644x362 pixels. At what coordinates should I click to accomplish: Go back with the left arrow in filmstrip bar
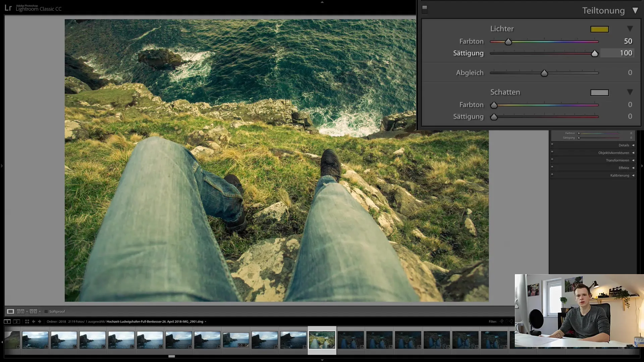(x=34, y=321)
